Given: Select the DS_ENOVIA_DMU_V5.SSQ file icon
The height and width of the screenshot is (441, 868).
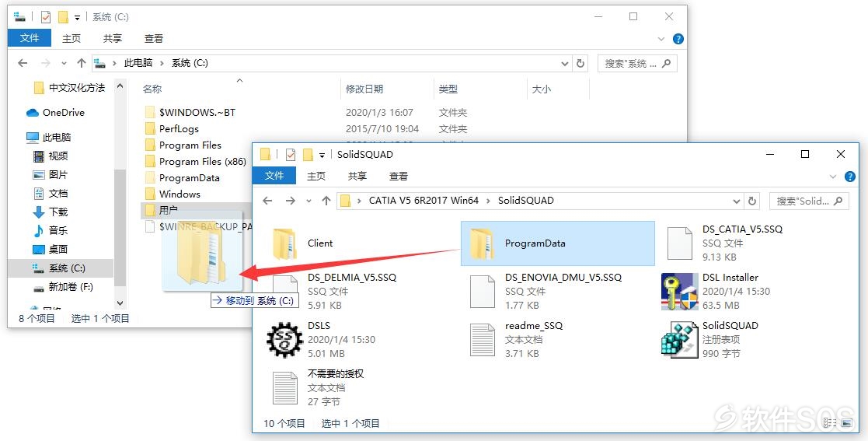Looking at the screenshot, I should (482, 292).
